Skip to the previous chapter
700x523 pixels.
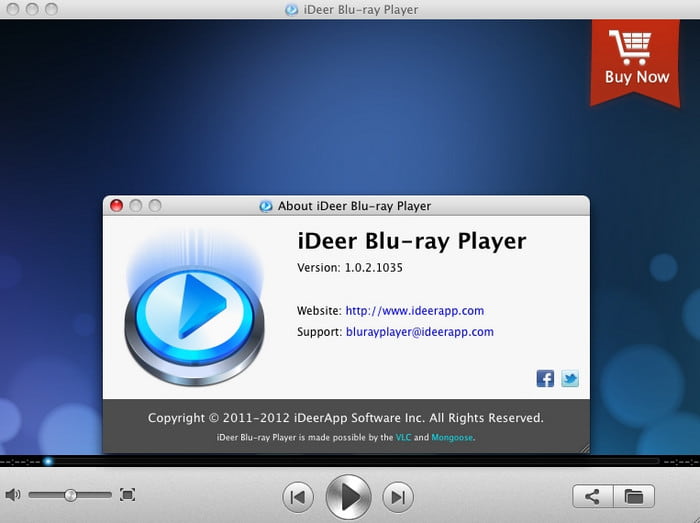point(298,497)
